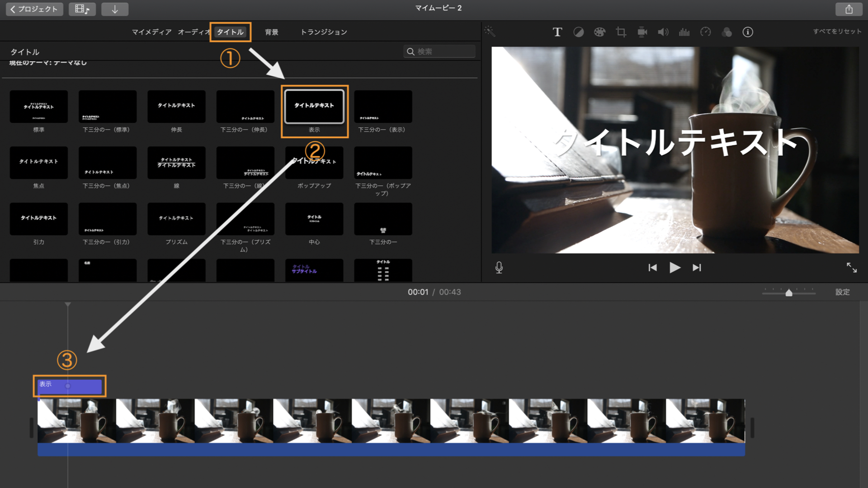This screenshot has height=488, width=868.
Task: Open the video stabilization camera icon
Action: 642,32
